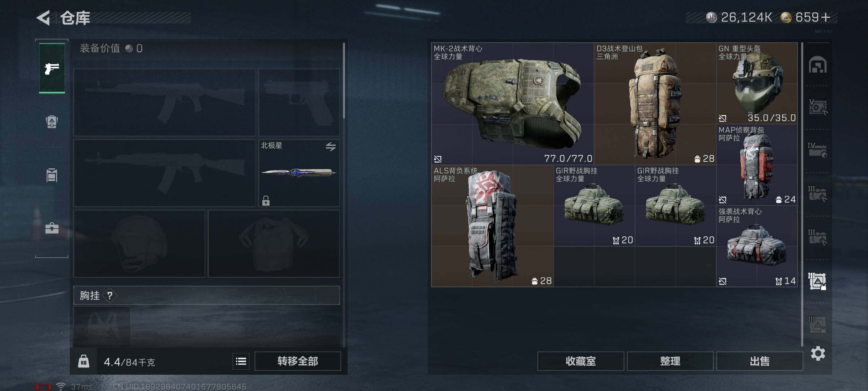
Task: Click the home storage icon at right sidebar top
Action: click(818, 65)
